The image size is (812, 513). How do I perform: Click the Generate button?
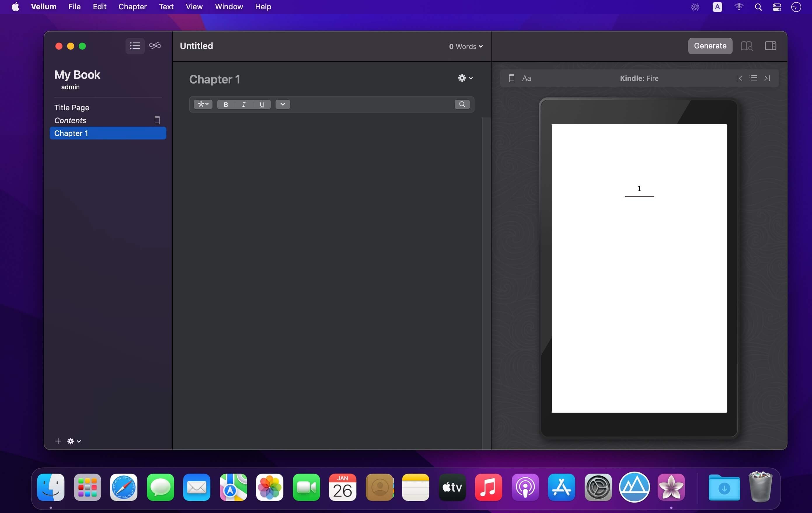[710, 46]
